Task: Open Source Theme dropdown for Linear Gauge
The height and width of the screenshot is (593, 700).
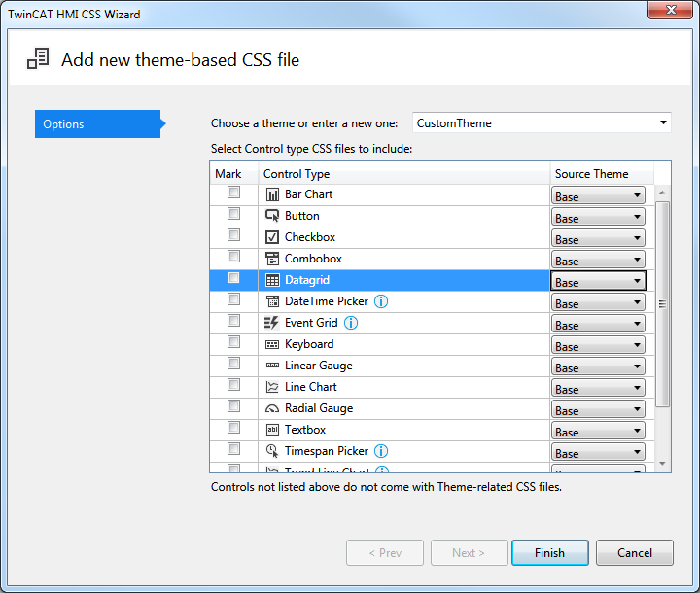Action: 598,366
